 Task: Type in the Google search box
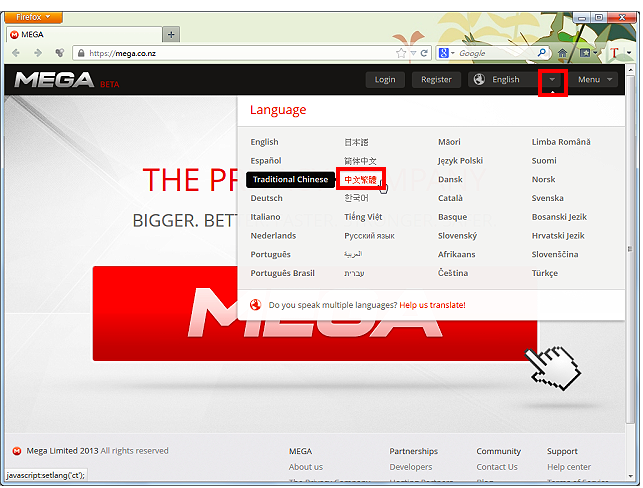[496, 53]
